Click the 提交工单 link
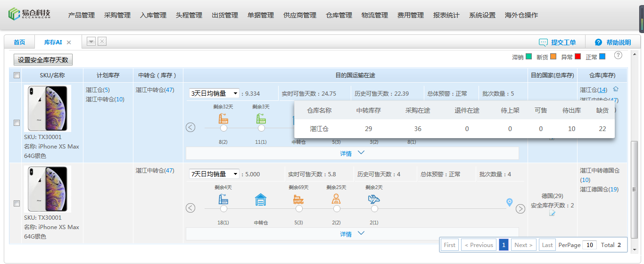The image size is (644, 264). (558, 42)
